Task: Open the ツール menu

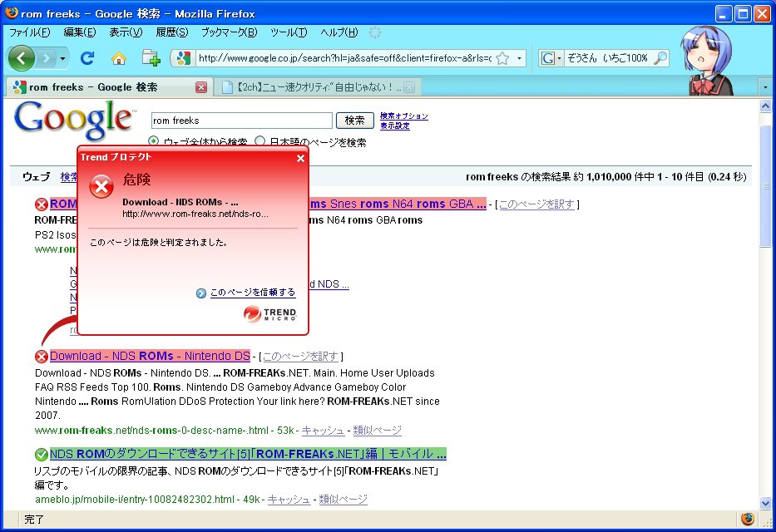Action: [289, 32]
